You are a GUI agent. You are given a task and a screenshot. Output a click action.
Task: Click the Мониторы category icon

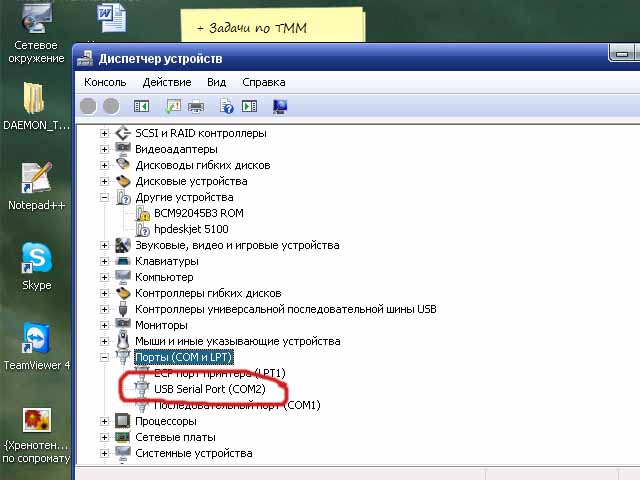point(123,324)
